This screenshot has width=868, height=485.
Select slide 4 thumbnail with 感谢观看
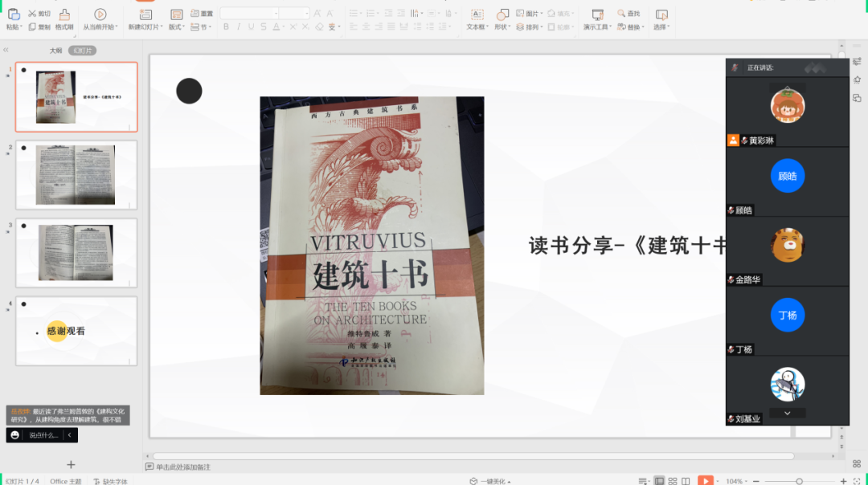point(76,331)
